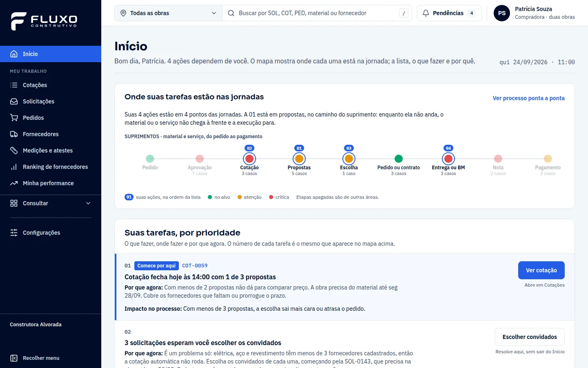The height and width of the screenshot is (368, 588).
Task: Click the Escolha stage marker
Action: [x=349, y=159]
